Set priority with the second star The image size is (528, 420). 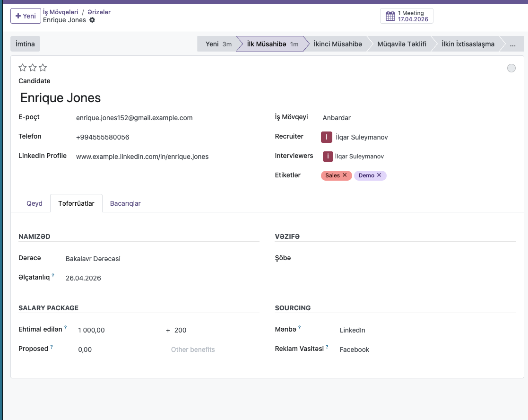pos(33,68)
